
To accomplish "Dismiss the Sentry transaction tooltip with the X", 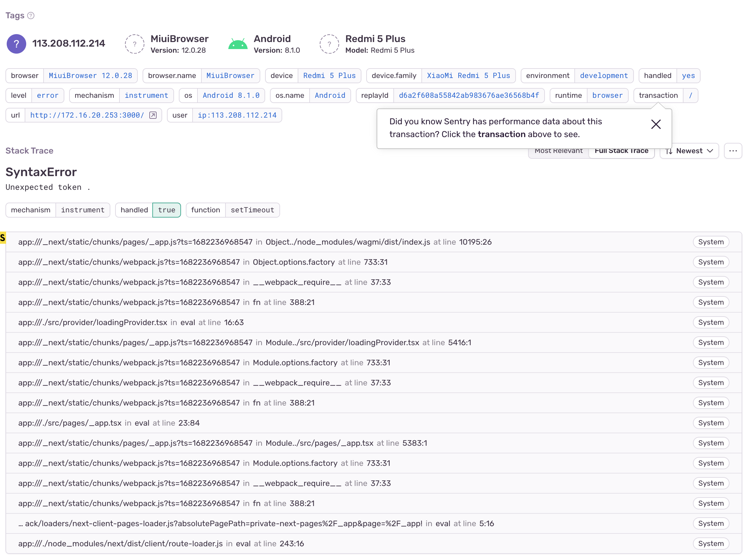I will point(656,124).
